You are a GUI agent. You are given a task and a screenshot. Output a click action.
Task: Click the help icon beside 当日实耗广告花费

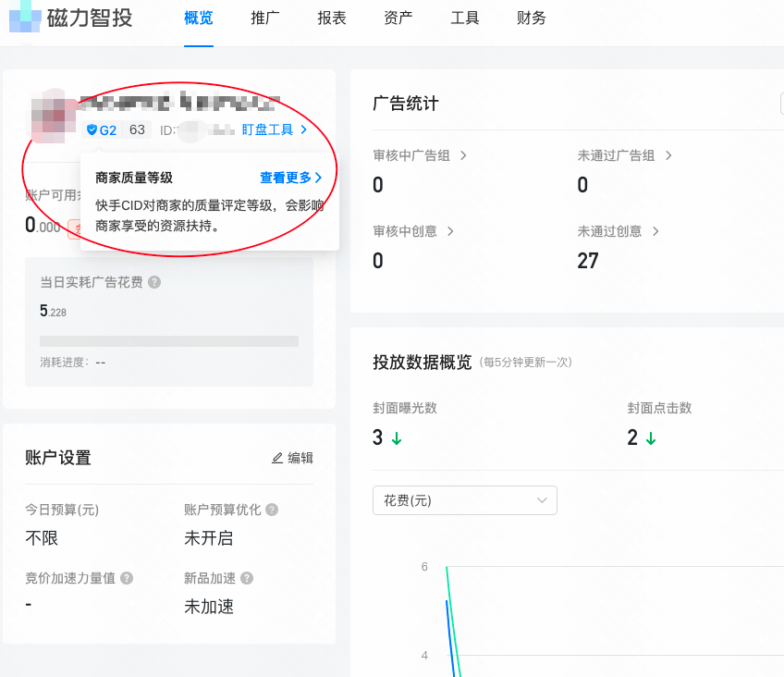tap(153, 283)
